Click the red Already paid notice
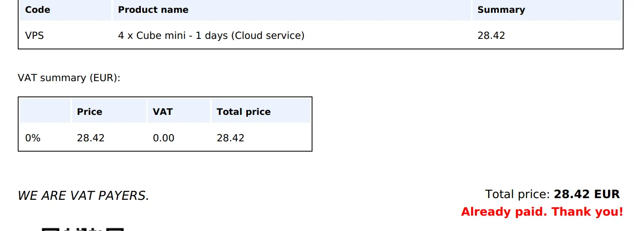Screen dimensions: 644x231 tap(542, 212)
